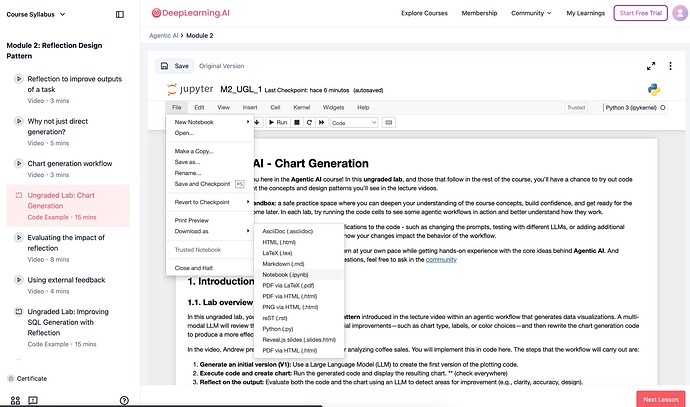Open the Widgets menu
The width and height of the screenshot is (690, 407).
click(x=333, y=107)
